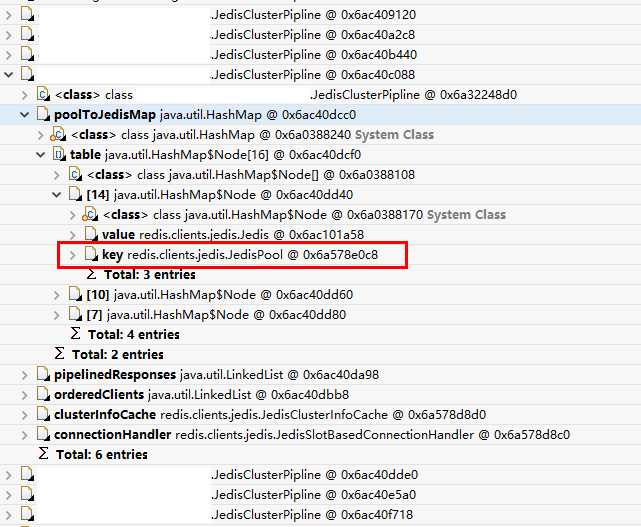
Task: Expand the orderedClients LinkedList node
Action: tap(25, 395)
